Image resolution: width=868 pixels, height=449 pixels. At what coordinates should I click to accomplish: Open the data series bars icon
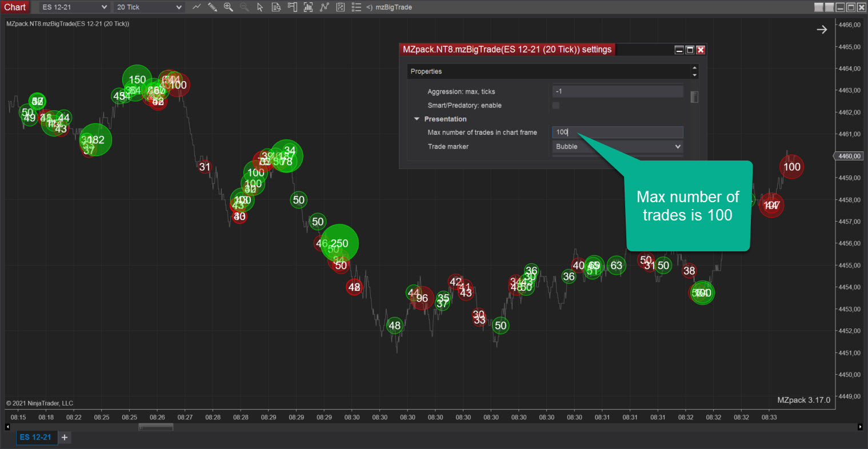click(308, 7)
